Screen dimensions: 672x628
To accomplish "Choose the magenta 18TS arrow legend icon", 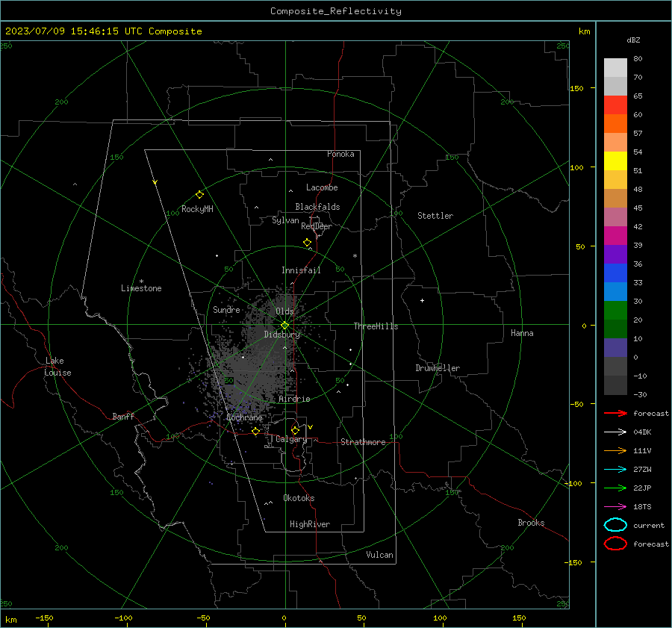I will (x=615, y=507).
